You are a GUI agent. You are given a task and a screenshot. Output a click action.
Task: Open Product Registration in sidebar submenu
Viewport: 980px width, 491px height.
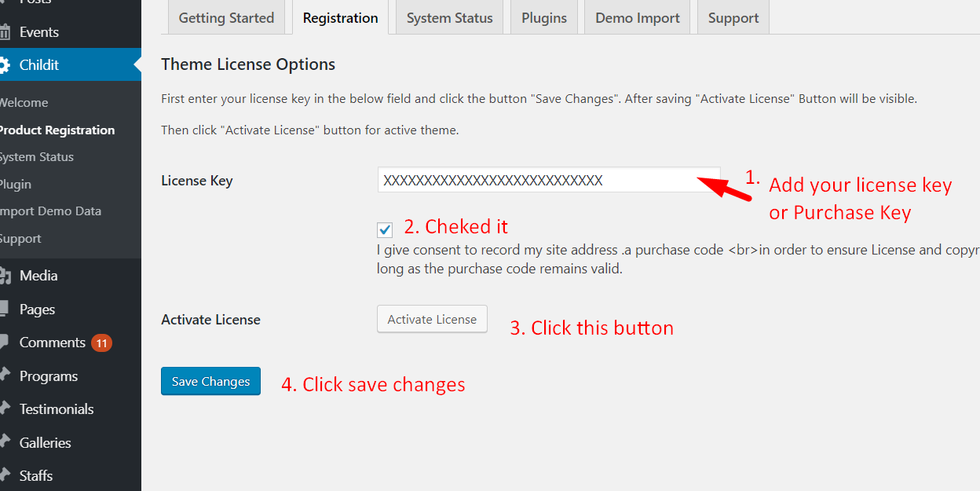[57, 130]
